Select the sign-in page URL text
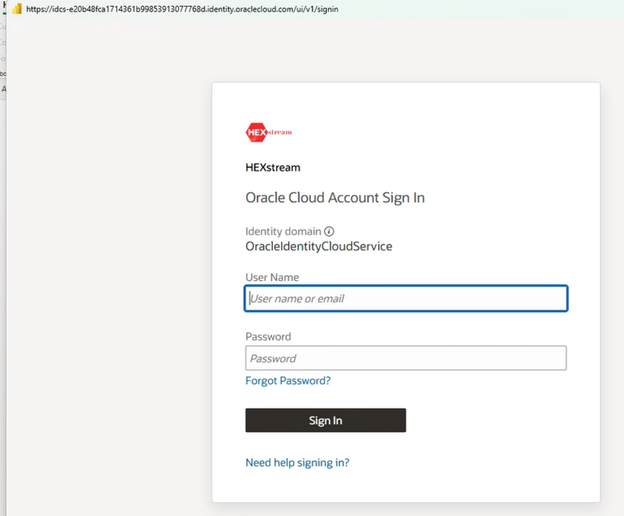The height and width of the screenshot is (516, 624). pos(182,9)
